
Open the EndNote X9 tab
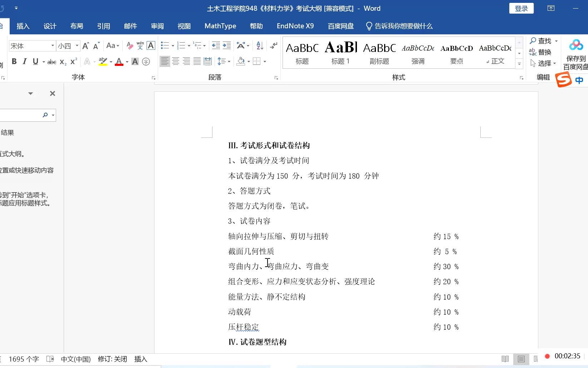point(295,26)
